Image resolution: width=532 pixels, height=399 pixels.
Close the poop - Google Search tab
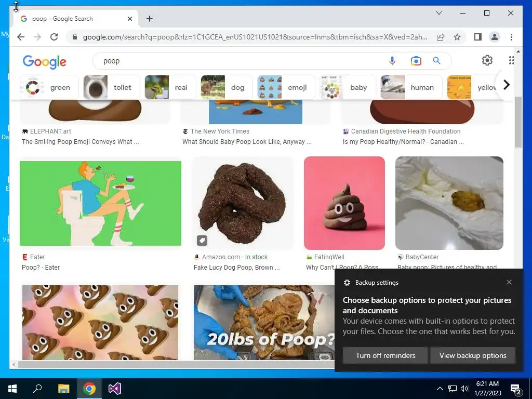[129, 19]
